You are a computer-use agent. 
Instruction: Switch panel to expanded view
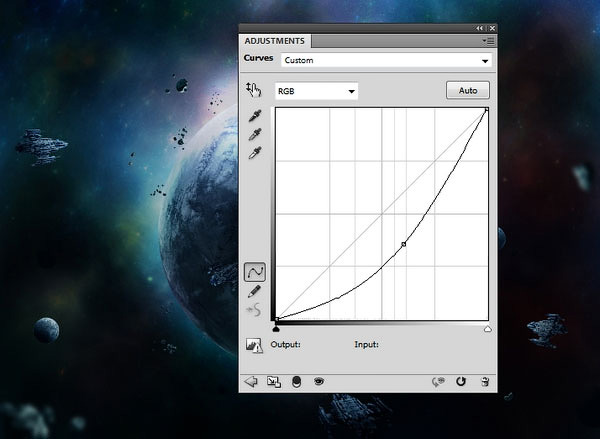273,381
